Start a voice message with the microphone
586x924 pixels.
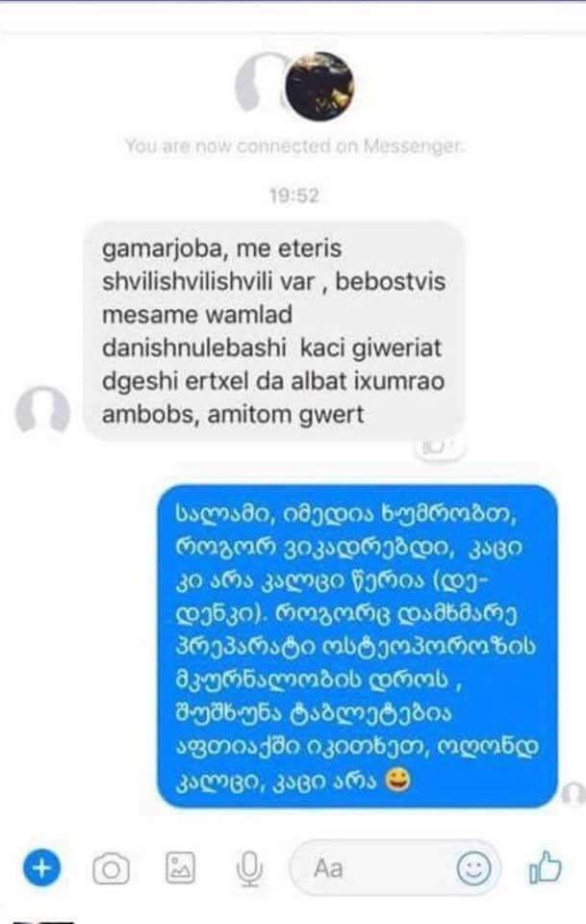(x=249, y=869)
